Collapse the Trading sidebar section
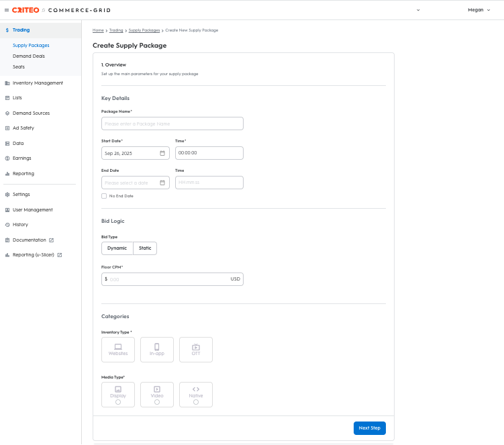Viewport: 504px width, 445px height. pyautogui.click(x=21, y=30)
